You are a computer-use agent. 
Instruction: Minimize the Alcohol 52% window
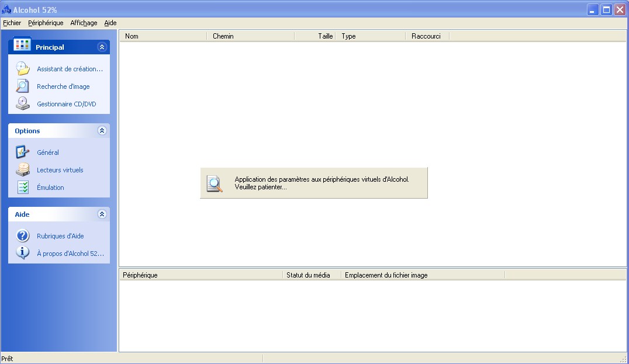point(593,9)
